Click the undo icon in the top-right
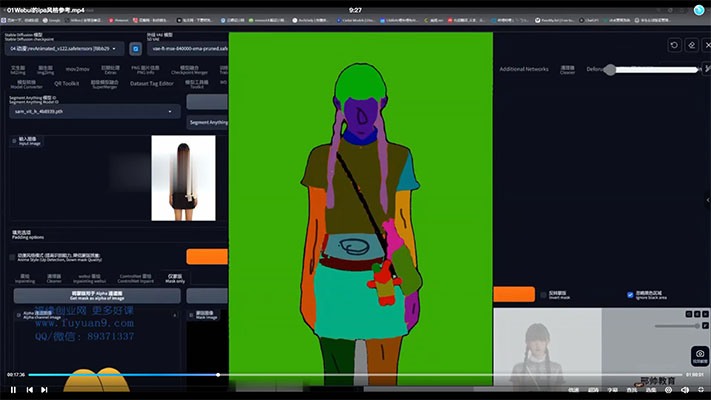711x400 pixels. coord(674,45)
